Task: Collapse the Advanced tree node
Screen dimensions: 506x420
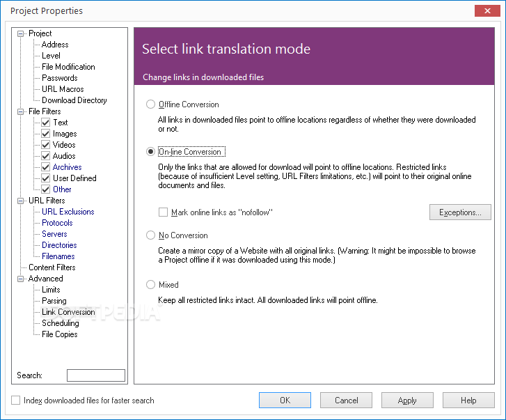Action: pos(21,279)
